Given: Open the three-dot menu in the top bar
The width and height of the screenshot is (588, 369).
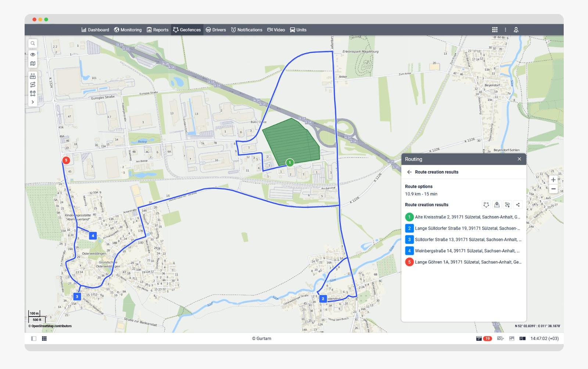Looking at the screenshot, I should coord(505,30).
